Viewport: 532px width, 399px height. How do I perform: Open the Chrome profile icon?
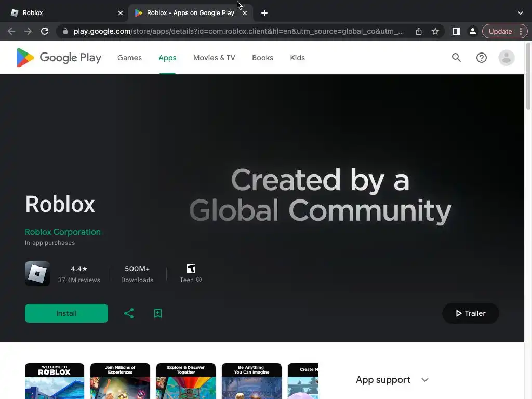[x=472, y=31]
